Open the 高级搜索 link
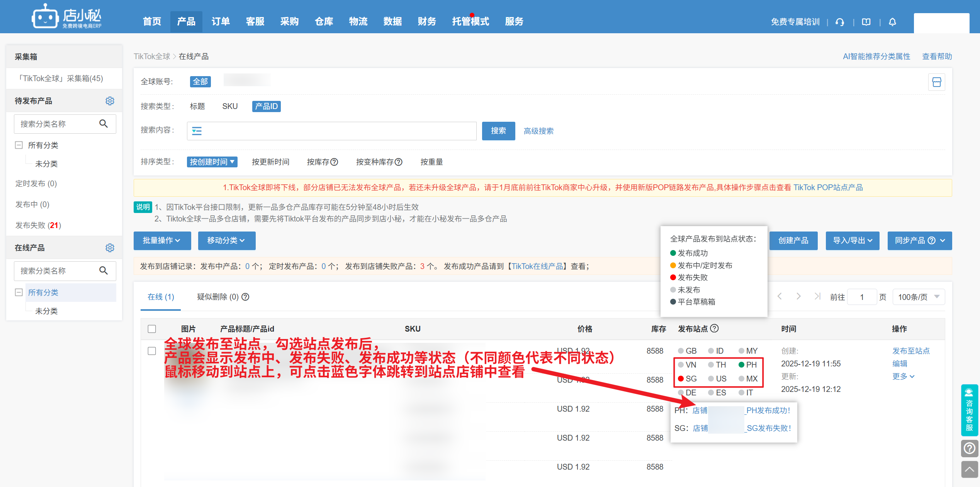The height and width of the screenshot is (487, 980). pyautogui.click(x=538, y=131)
